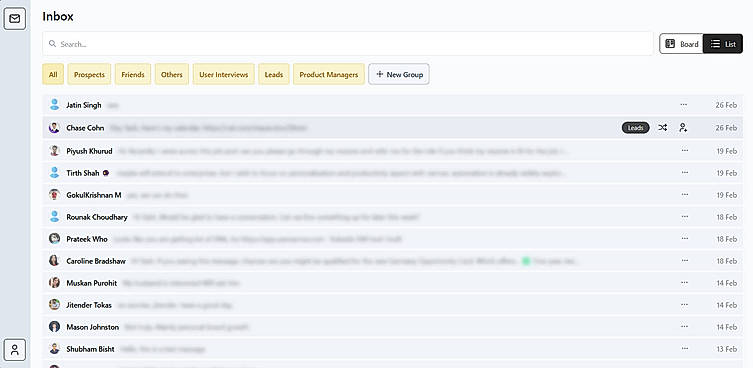Select the Leads group filter tab
The image size is (753, 368).
[274, 74]
